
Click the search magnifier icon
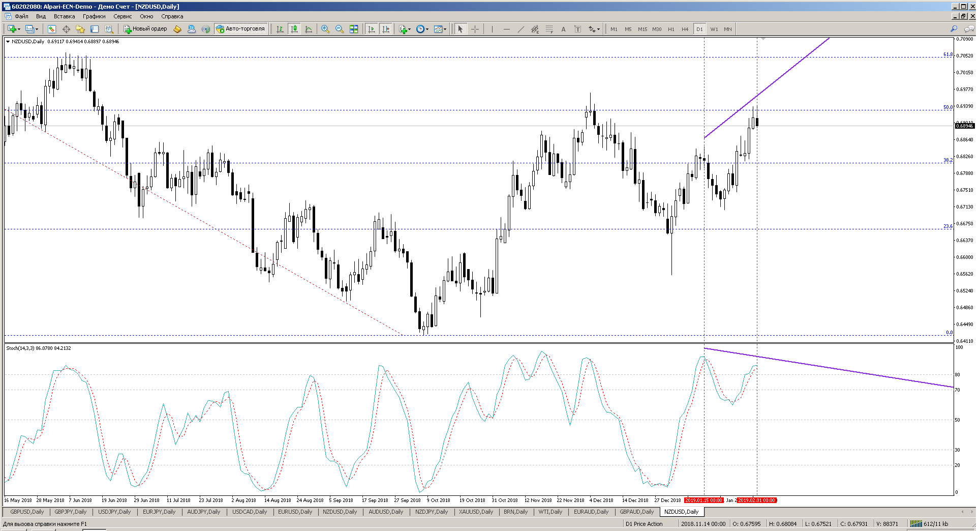click(x=954, y=29)
